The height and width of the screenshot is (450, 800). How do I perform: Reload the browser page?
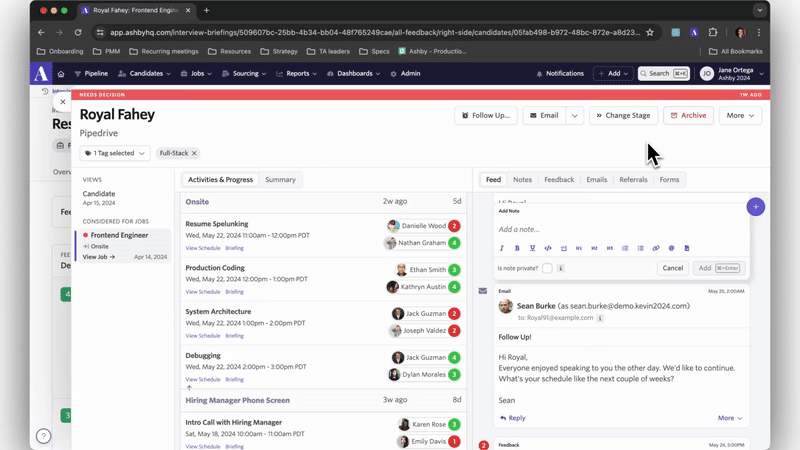point(78,32)
